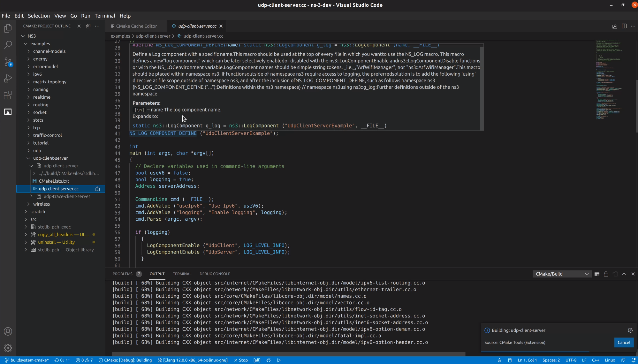Screen dimensions: 638x364
Task: Open Source Control view showing 6 changes
Action: pos(8,62)
